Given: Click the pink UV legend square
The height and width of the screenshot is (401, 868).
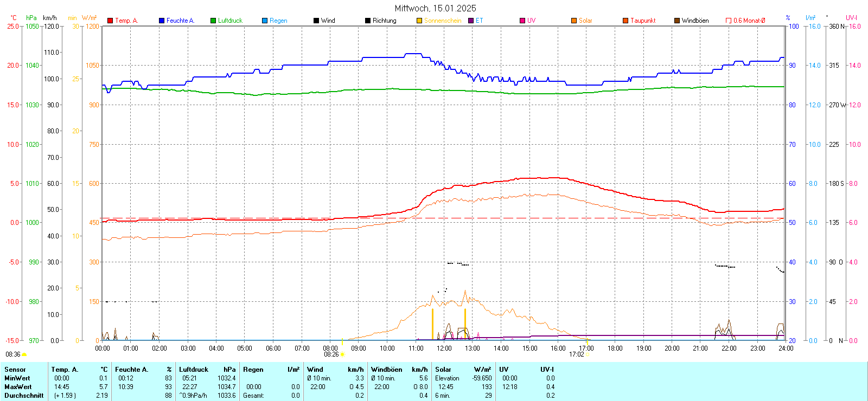Looking at the screenshot, I should (x=522, y=21).
